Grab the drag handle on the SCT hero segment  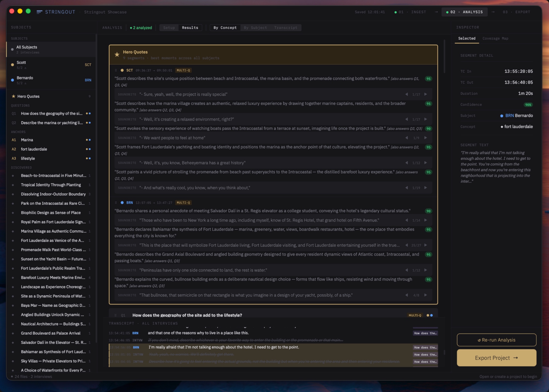[116, 70]
